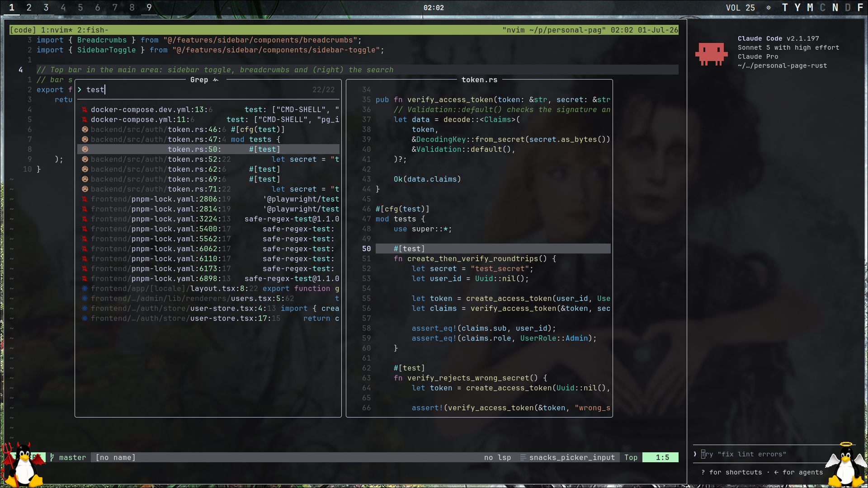868x488 pixels.
Task: Click the Breadcrumbs import on line 3
Action: click(102, 40)
